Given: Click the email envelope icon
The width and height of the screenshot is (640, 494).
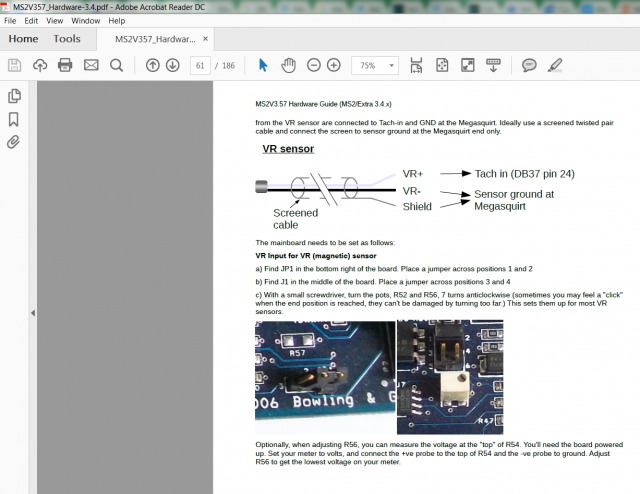Looking at the screenshot, I should click(91, 65).
